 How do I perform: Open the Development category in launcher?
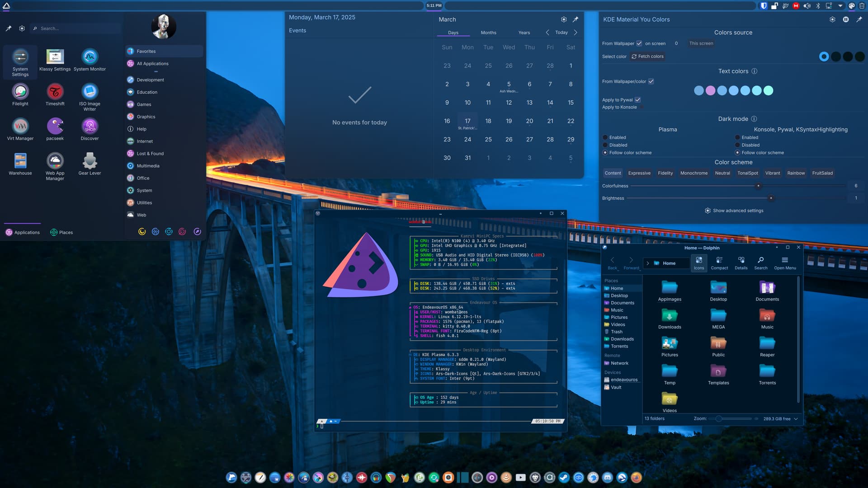click(x=150, y=80)
